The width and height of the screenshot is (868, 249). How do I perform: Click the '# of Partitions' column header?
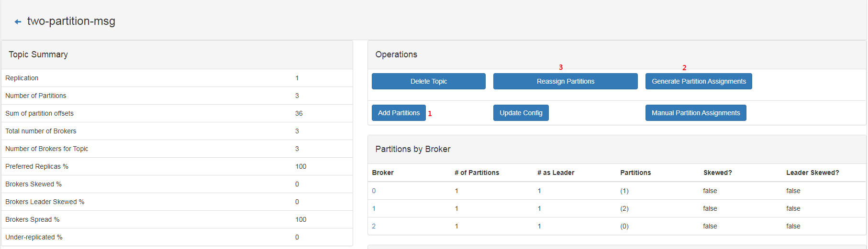[477, 173]
